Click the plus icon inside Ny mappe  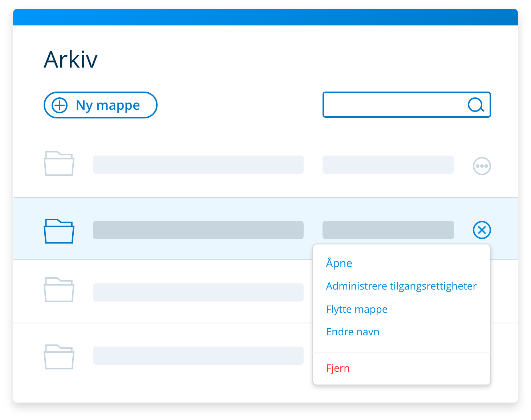pyautogui.click(x=60, y=105)
